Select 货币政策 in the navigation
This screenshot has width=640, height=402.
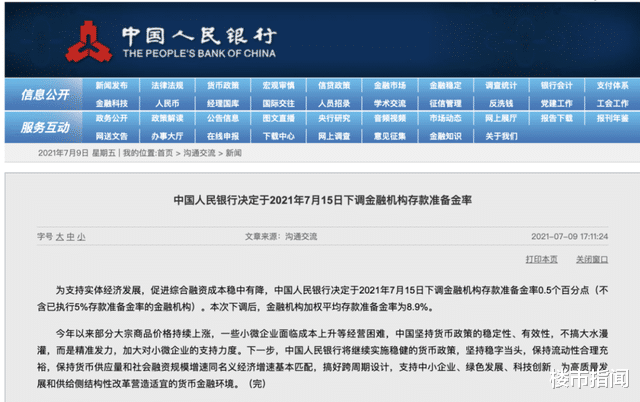pyautogui.click(x=223, y=85)
